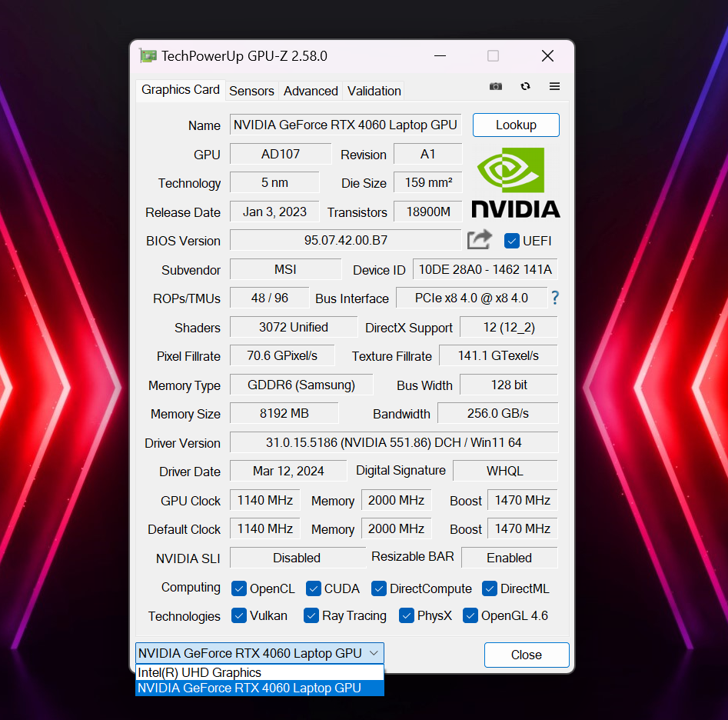This screenshot has height=720, width=728.
Task: Take a screenshot with the camera icon
Action: (x=495, y=86)
